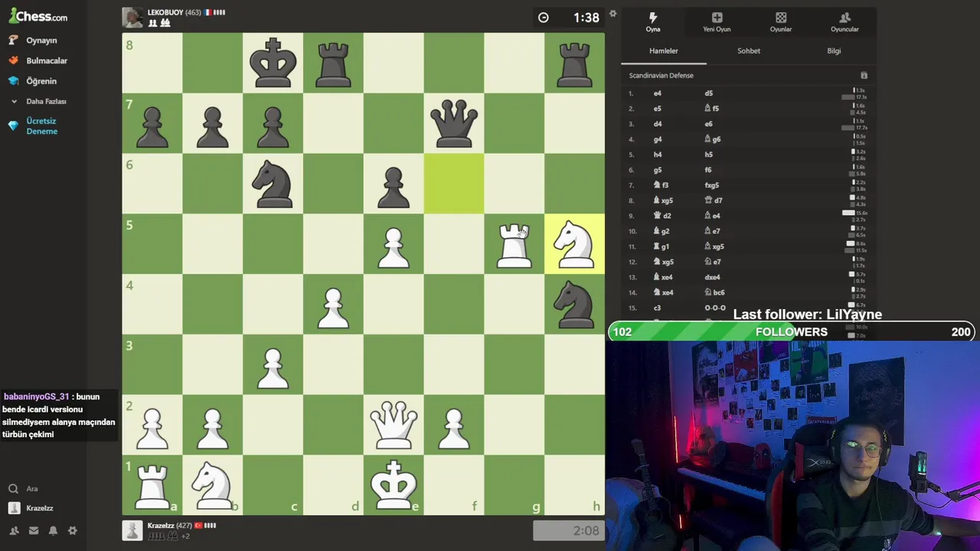Viewport: 980px width, 551px height.
Task: Select the Oyunlar tab
Action: pos(781,22)
